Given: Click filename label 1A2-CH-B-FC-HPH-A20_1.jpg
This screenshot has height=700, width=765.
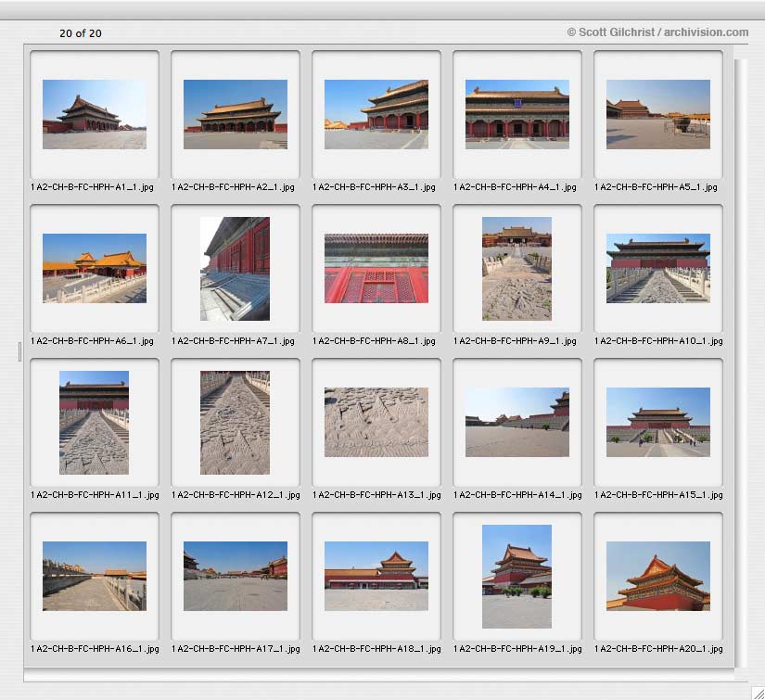Looking at the screenshot, I should pyautogui.click(x=658, y=649).
